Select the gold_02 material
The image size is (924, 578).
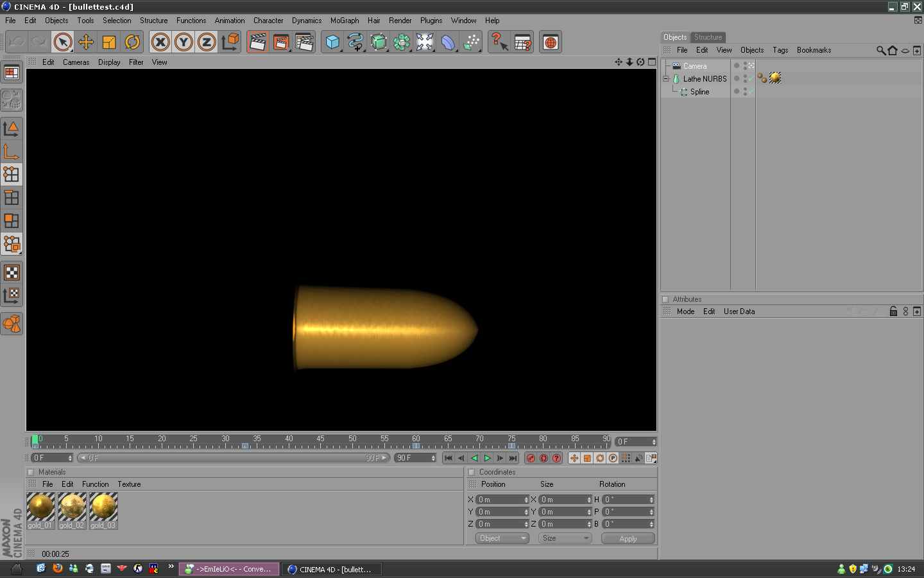(x=72, y=511)
